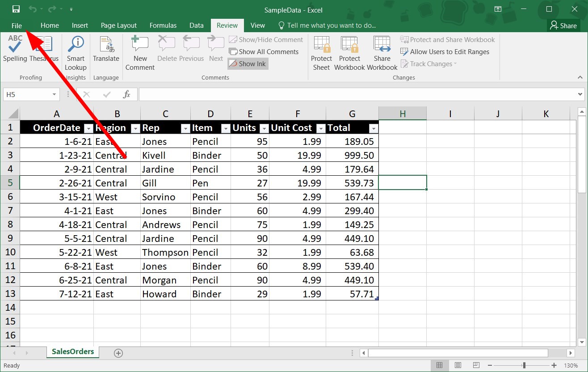The width and height of the screenshot is (588, 372).
Task: Run the Spelling check
Action: tap(15, 49)
